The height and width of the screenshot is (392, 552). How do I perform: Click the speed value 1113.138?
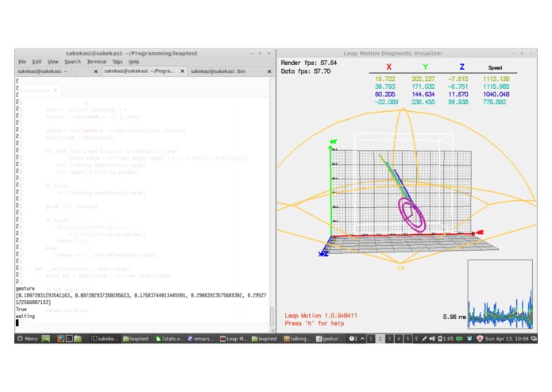point(496,79)
